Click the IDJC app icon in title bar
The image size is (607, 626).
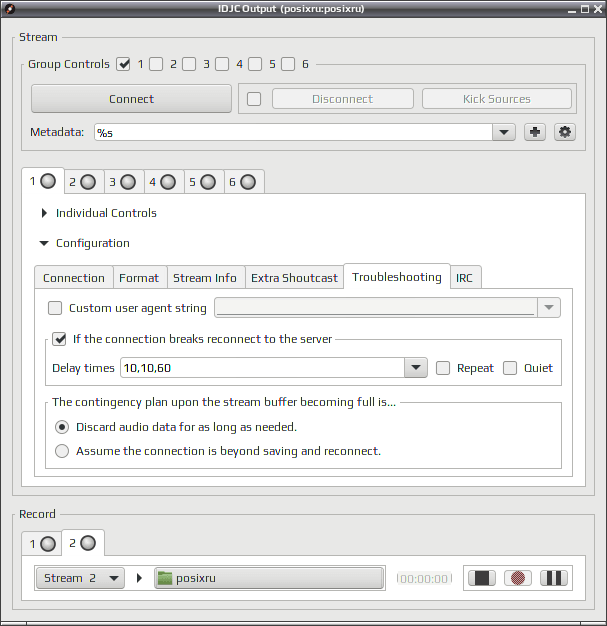pyautogui.click(x=10, y=9)
